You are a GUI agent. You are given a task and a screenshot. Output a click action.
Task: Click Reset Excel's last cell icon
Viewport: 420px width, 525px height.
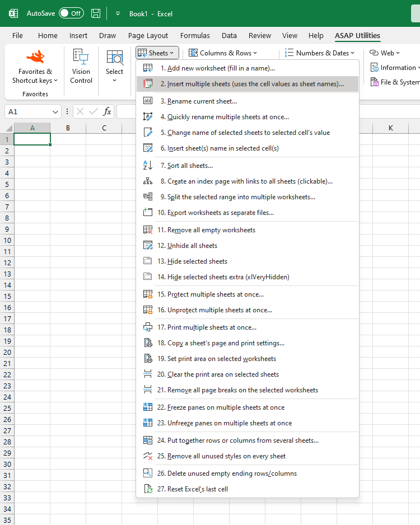click(148, 489)
